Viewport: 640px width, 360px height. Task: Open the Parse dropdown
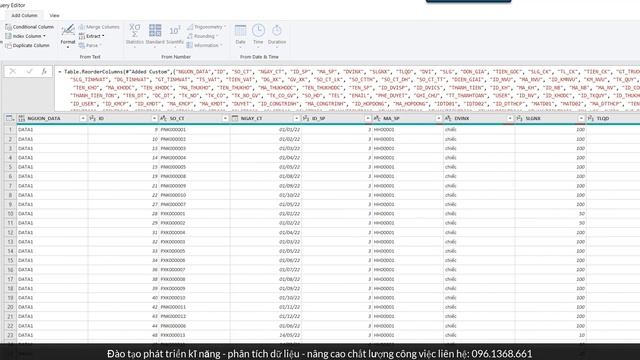point(90,46)
